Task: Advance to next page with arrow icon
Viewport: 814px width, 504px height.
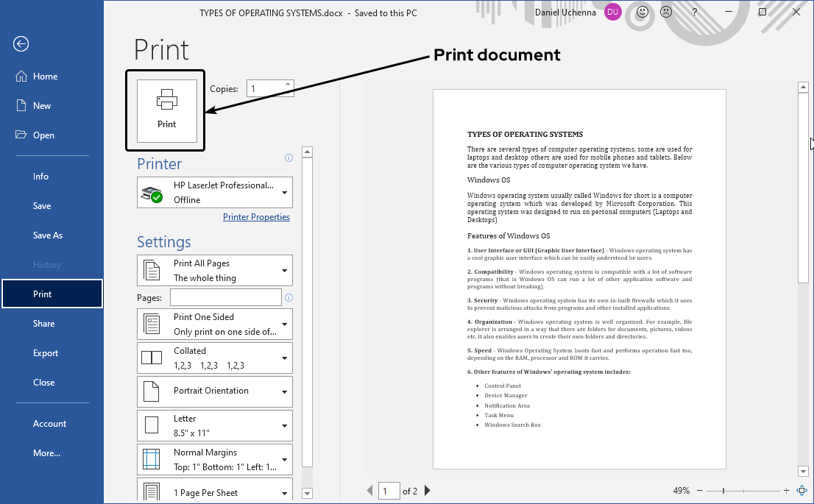Action: pos(428,490)
